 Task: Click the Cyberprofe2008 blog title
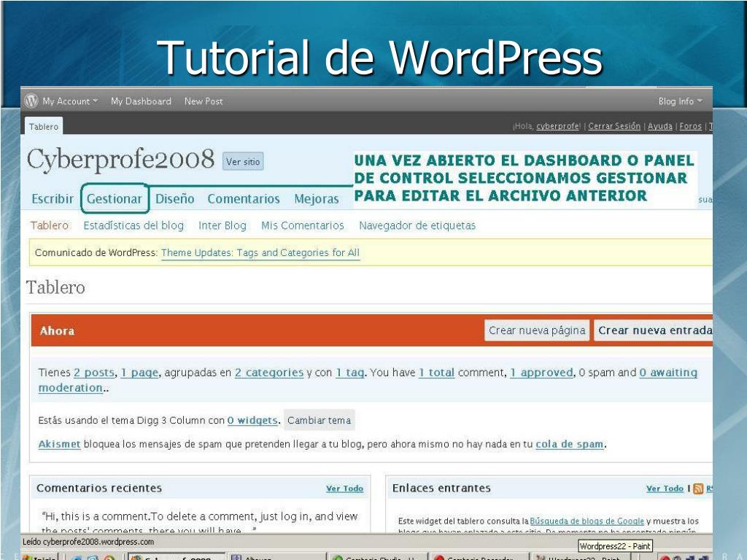(x=120, y=159)
